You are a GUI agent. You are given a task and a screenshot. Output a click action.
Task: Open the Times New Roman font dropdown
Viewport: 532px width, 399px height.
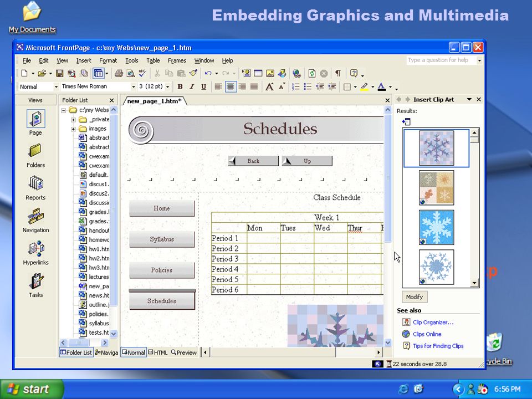[134, 87]
